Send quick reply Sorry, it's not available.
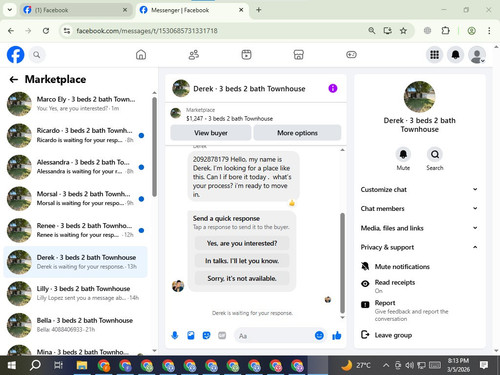The image size is (500, 375). (x=242, y=278)
